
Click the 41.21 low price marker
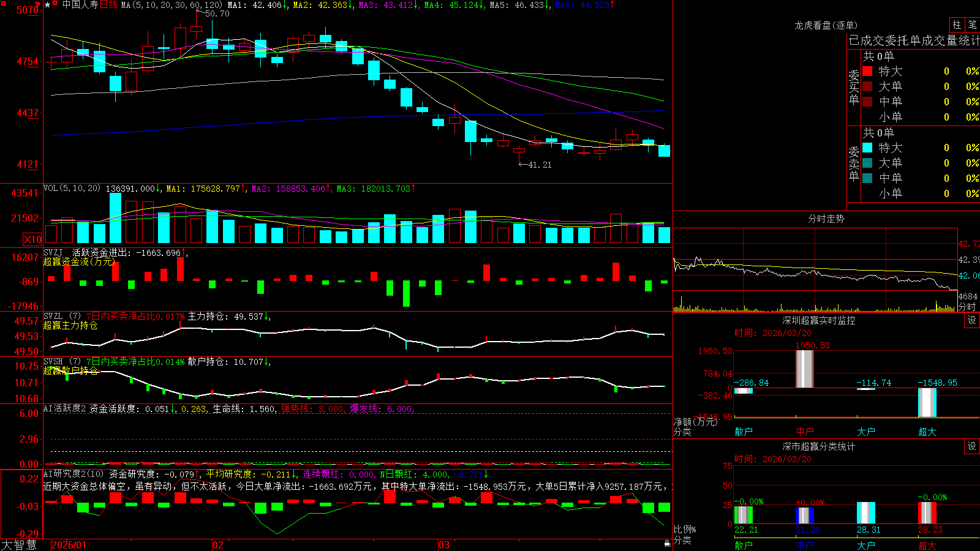(x=540, y=165)
